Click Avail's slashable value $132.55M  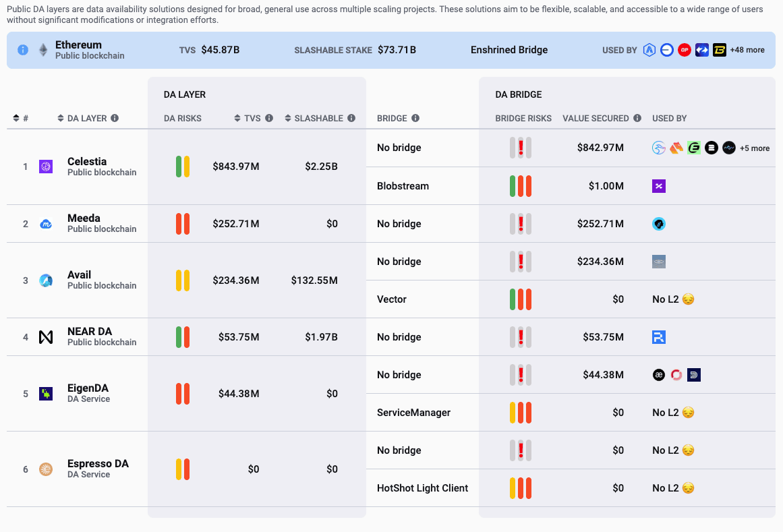314,280
